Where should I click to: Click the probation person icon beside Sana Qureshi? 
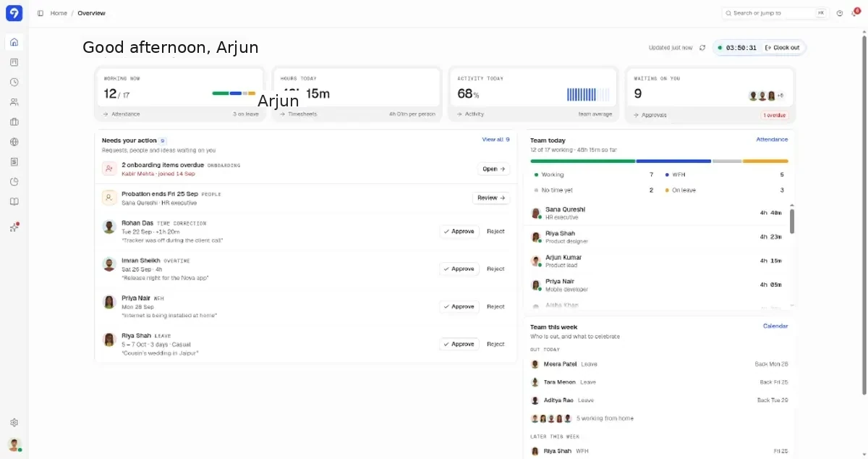[109, 198]
